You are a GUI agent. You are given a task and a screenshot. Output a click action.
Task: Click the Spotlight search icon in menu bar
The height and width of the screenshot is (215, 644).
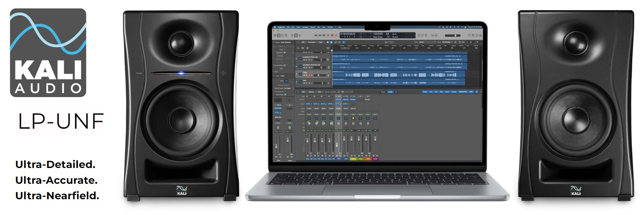point(462,27)
